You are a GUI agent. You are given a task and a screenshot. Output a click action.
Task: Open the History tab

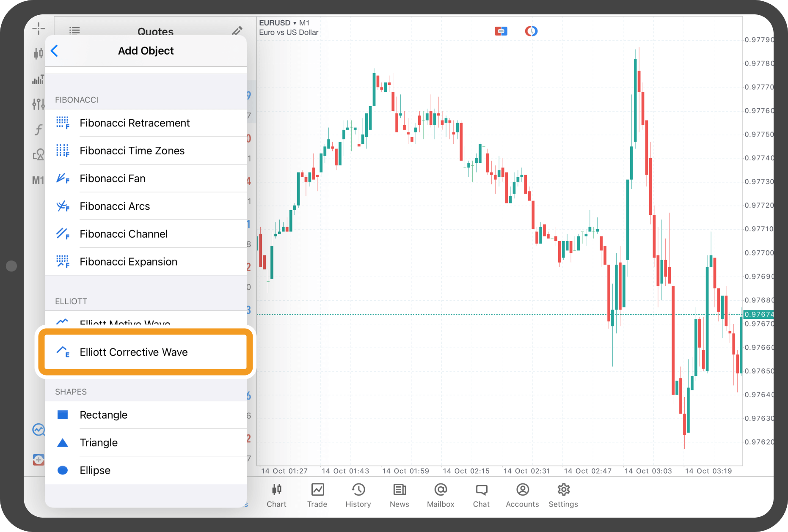point(358,495)
